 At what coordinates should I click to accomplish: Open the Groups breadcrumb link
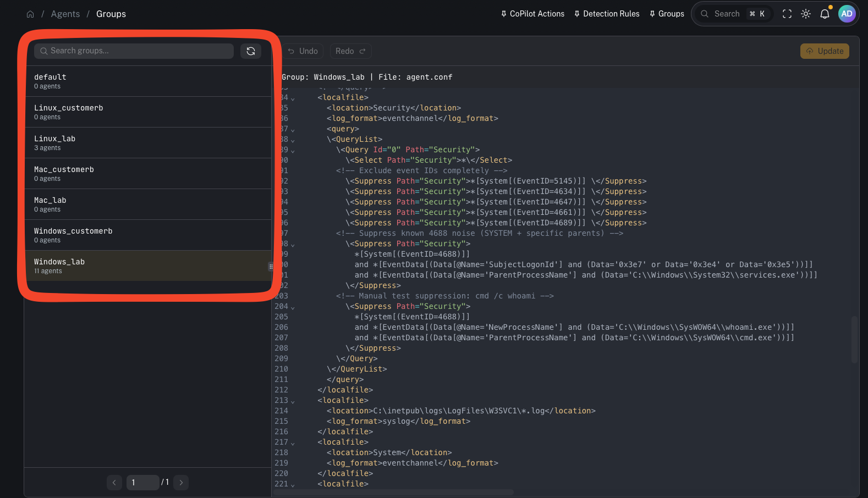[111, 14]
